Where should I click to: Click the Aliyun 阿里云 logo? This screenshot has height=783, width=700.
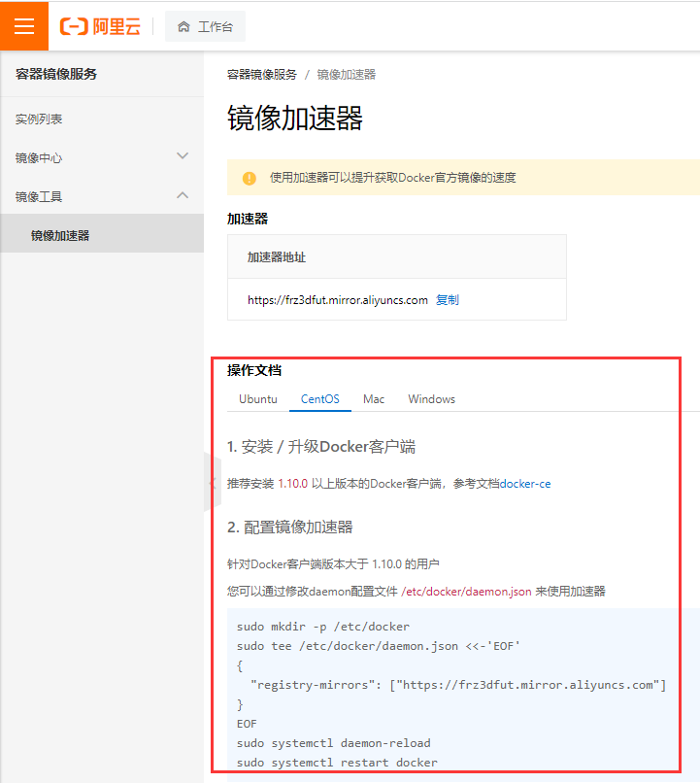tap(100, 26)
